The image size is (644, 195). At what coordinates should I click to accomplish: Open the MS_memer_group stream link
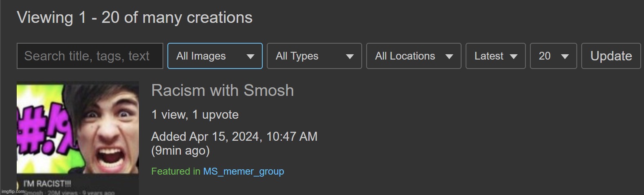244,171
